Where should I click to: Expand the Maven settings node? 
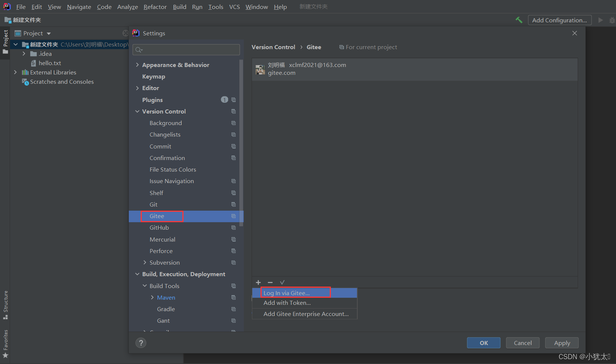152,297
